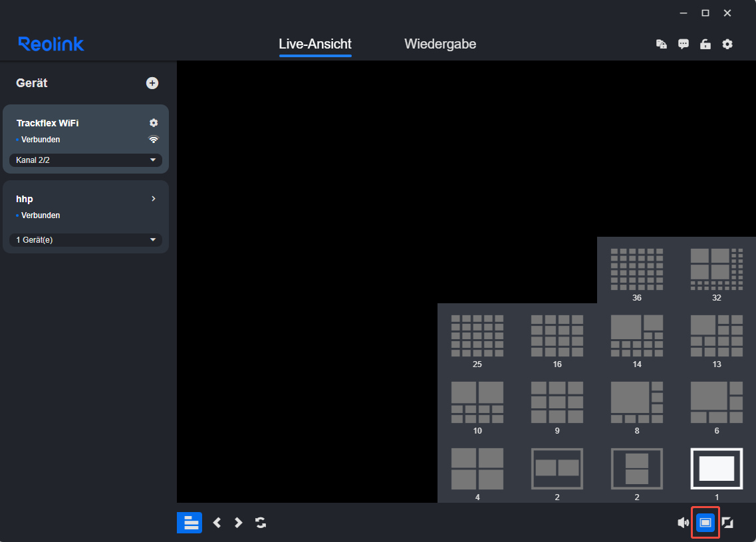Switch to Live-Ansicht tab

click(315, 44)
